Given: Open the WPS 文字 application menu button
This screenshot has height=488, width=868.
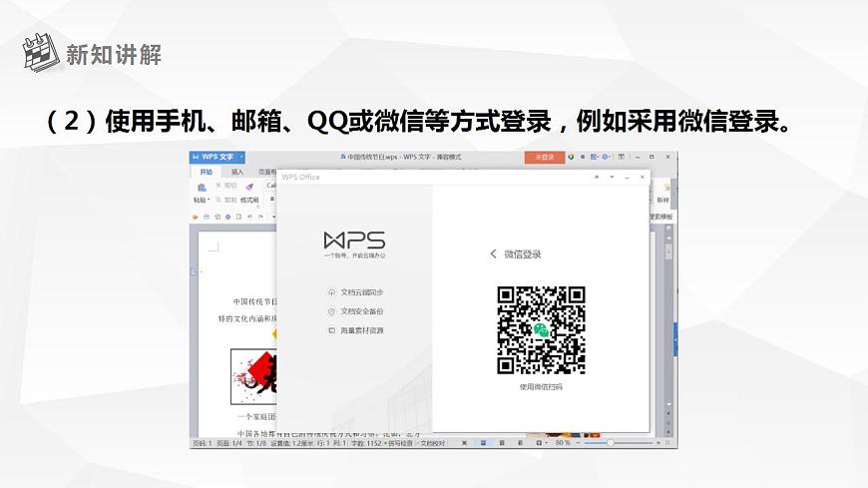Looking at the screenshot, I should [217, 158].
